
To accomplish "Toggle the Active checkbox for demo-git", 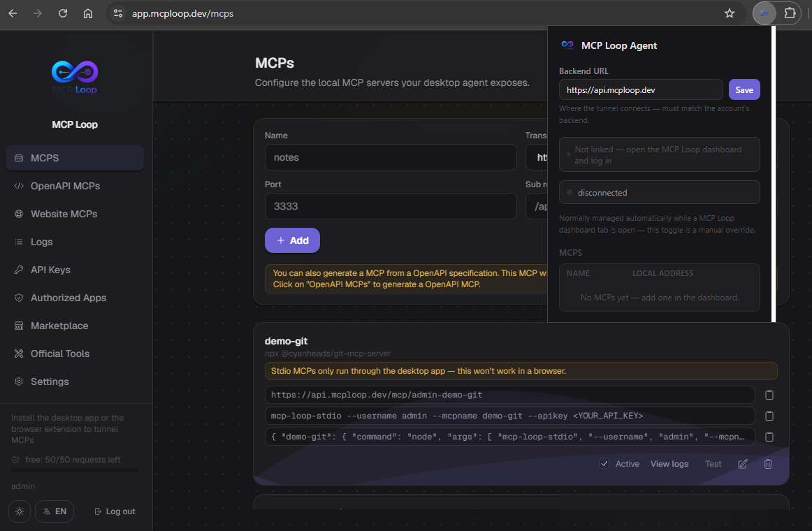I will coord(604,463).
